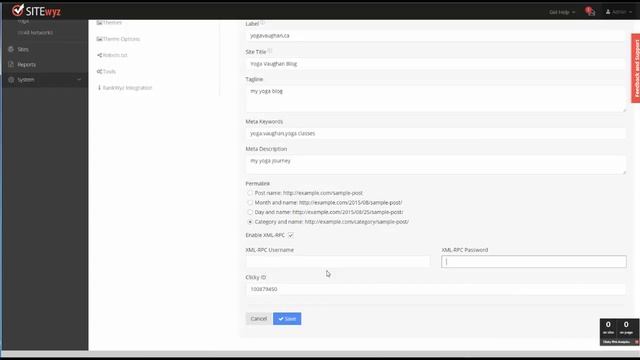Click the SITEwyz logo
640x360 pixels.
coord(36,11)
